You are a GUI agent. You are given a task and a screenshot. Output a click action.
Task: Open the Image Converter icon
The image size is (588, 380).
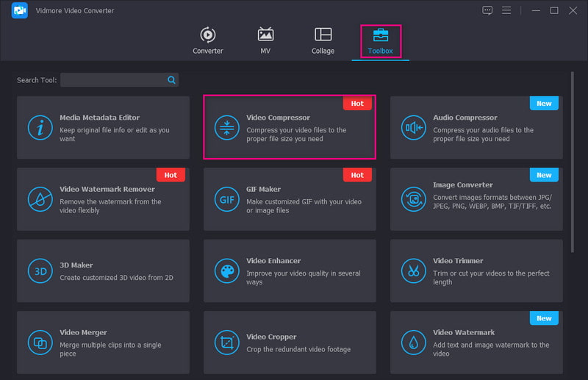pos(413,198)
